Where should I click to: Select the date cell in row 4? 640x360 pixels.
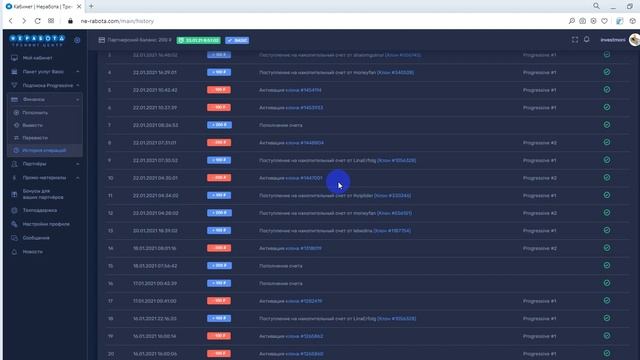tap(155, 72)
